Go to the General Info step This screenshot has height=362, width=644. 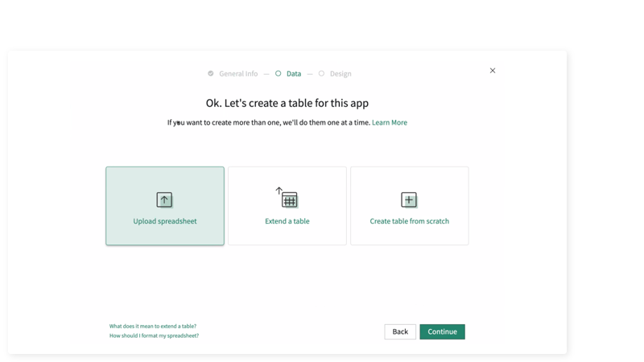pos(238,74)
